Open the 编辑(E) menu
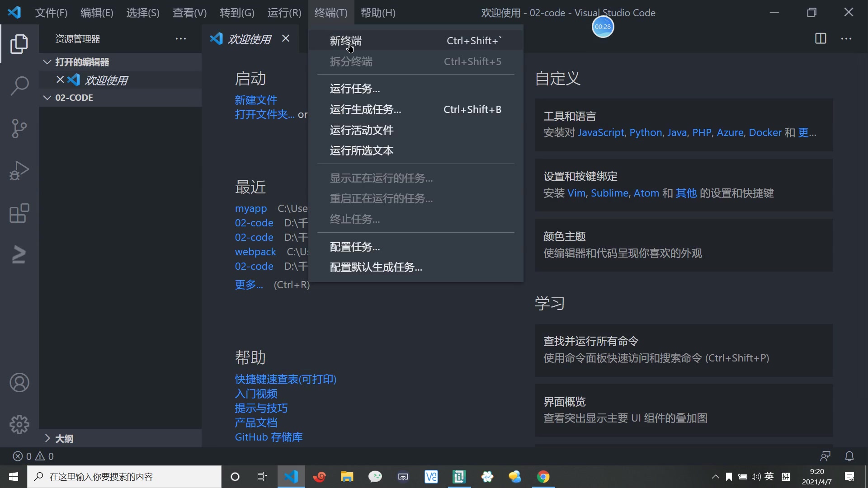 point(97,13)
